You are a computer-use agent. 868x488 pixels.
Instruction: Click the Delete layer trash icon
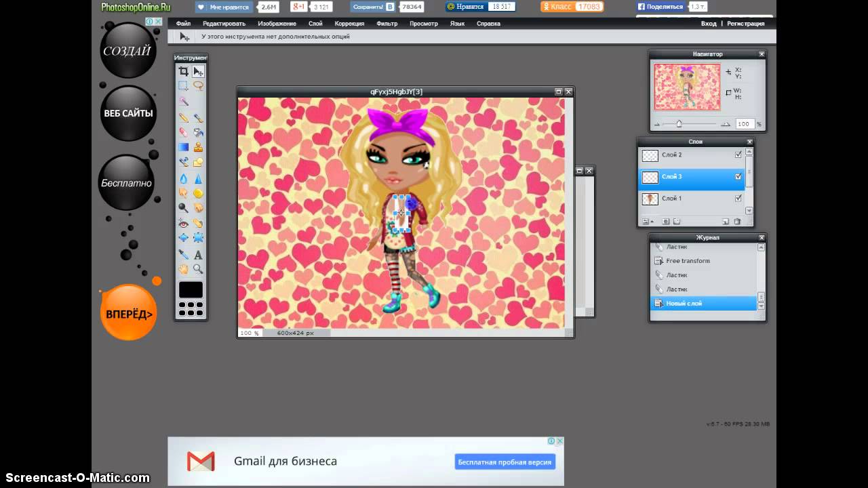737,222
